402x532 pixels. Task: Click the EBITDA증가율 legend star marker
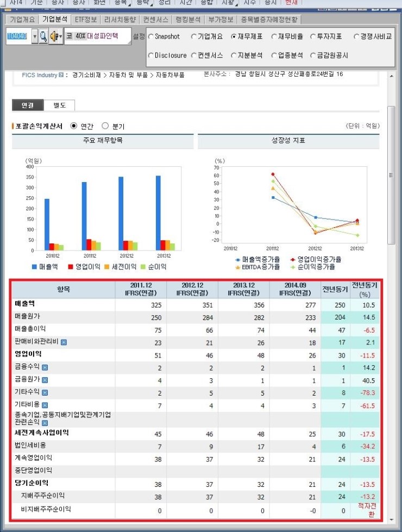click(x=238, y=267)
